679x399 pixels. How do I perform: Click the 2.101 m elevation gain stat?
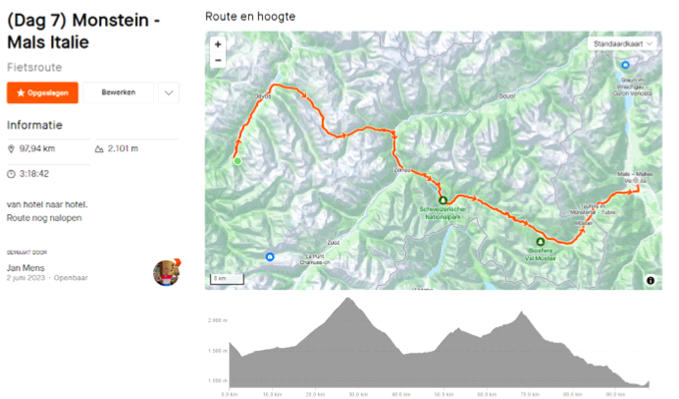(116, 149)
